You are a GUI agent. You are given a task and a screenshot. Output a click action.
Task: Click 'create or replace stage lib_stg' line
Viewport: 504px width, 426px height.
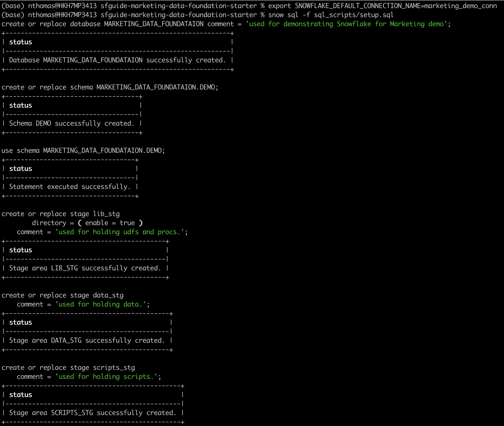[60, 214]
